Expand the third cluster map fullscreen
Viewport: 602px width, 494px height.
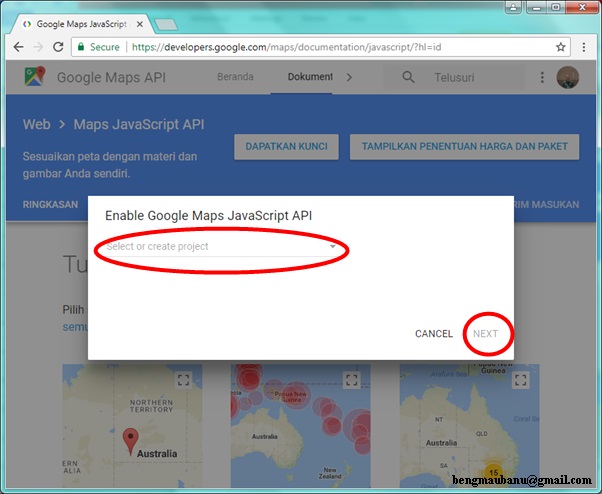pyautogui.click(x=521, y=380)
